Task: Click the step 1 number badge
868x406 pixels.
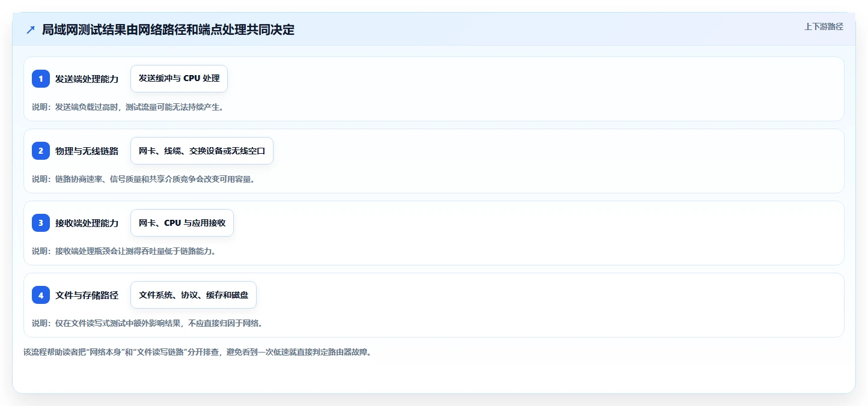Action: [41, 79]
